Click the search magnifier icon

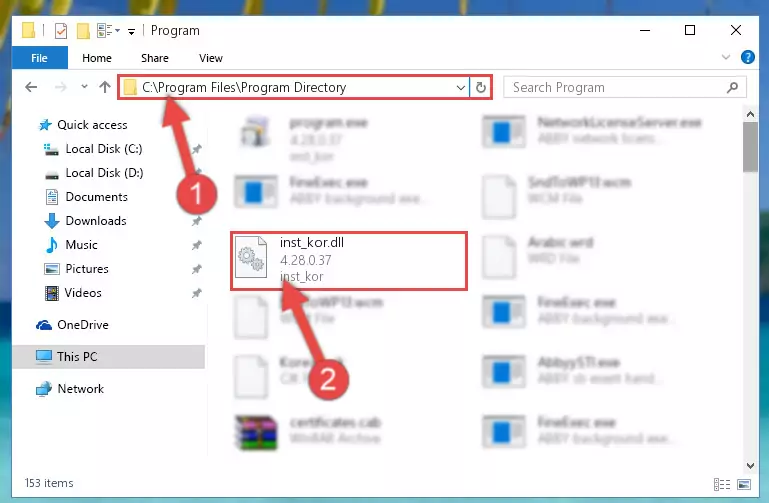point(732,87)
